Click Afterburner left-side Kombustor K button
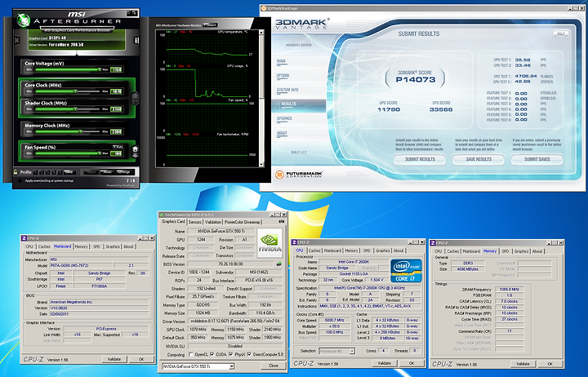The width and height of the screenshot is (588, 377). (x=17, y=40)
